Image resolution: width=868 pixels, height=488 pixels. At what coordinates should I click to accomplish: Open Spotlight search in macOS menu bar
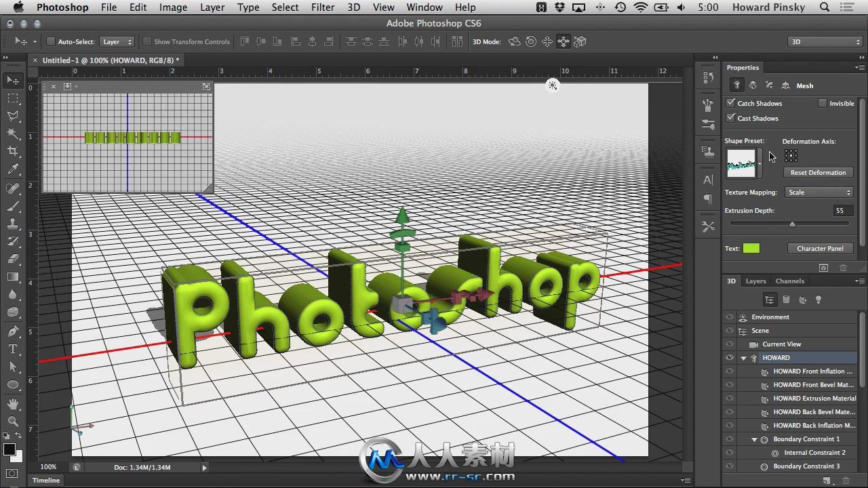coord(825,7)
